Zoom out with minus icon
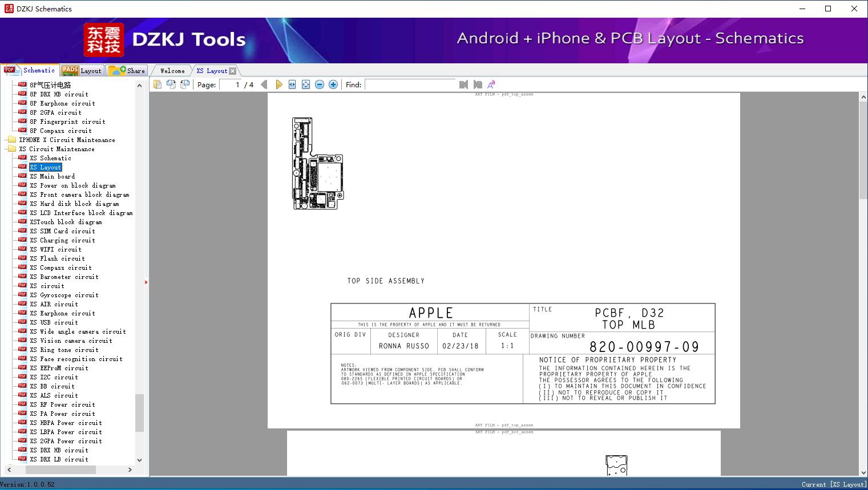Image resolution: width=868 pixels, height=490 pixels. (x=320, y=84)
